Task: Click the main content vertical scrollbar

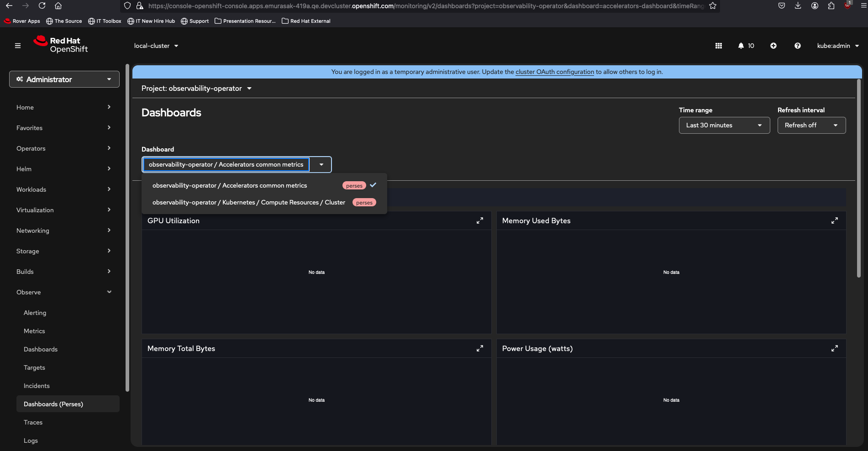Action: [859, 178]
